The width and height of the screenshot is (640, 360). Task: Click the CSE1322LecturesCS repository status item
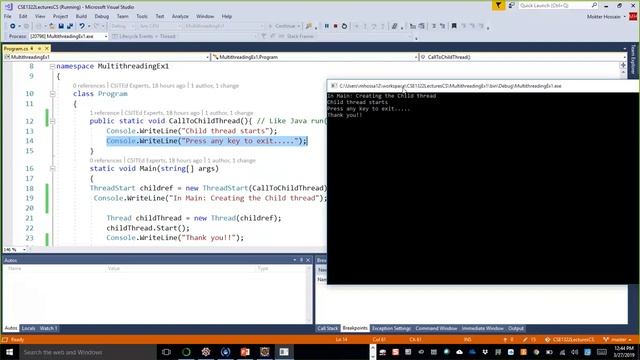[570, 340]
